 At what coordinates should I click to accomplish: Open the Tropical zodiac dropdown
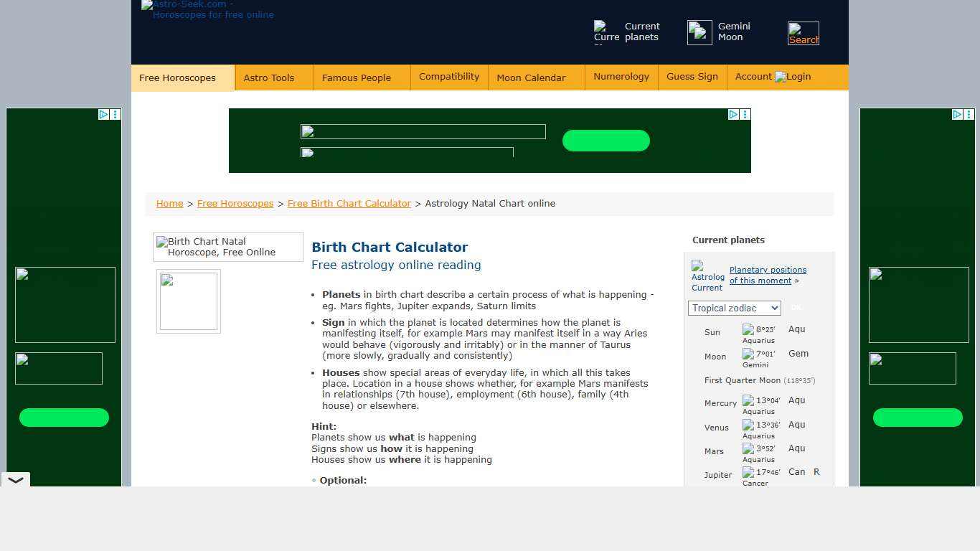[x=733, y=308]
